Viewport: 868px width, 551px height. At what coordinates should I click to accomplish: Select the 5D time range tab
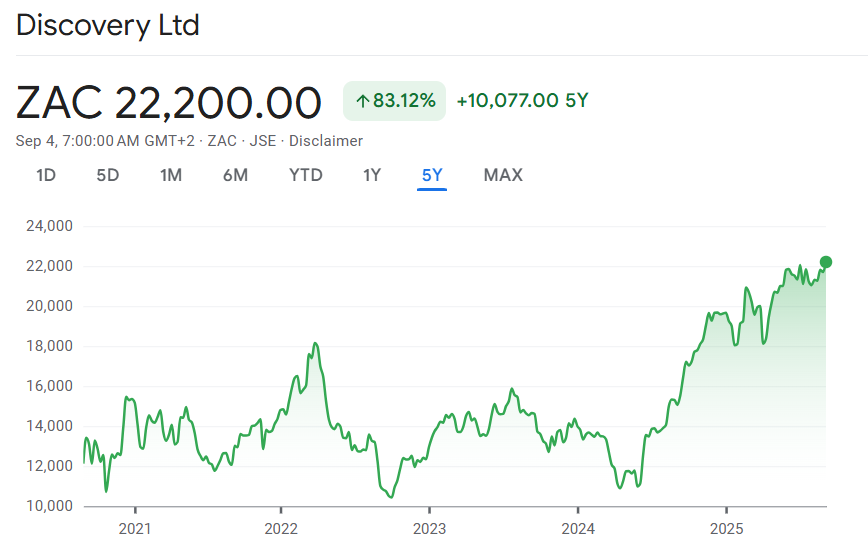coord(108,176)
